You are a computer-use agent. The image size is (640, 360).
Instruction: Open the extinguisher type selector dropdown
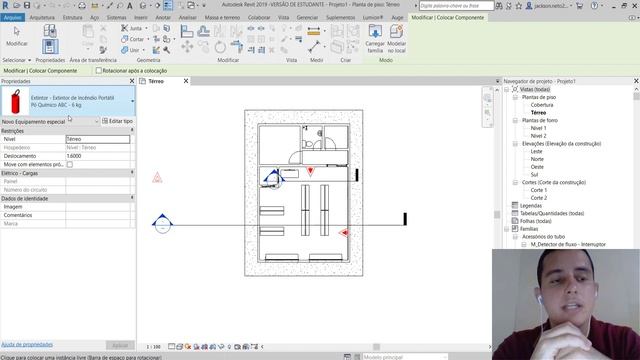[132, 101]
